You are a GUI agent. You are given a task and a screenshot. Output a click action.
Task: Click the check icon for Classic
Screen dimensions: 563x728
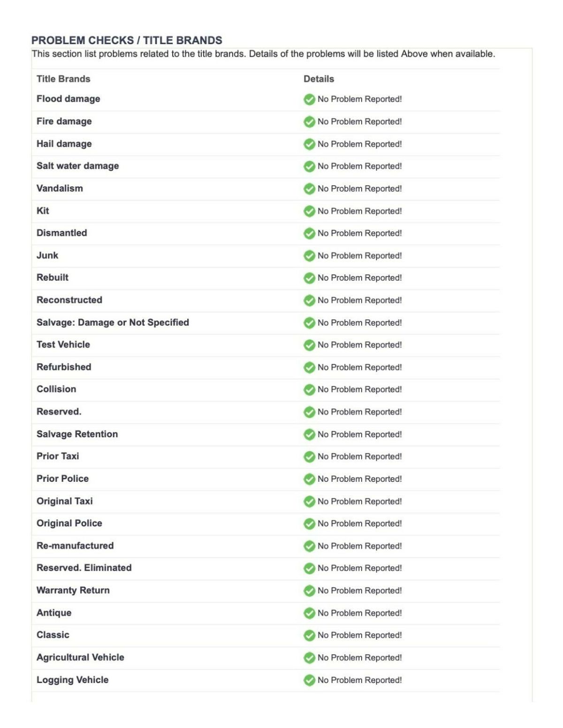click(x=309, y=635)
